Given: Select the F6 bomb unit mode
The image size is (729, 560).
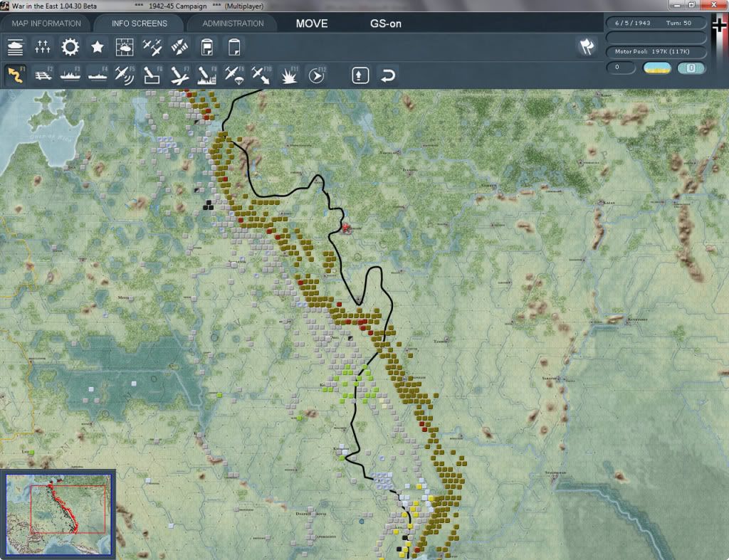Looking at the screenshot, I should (152, 75).
